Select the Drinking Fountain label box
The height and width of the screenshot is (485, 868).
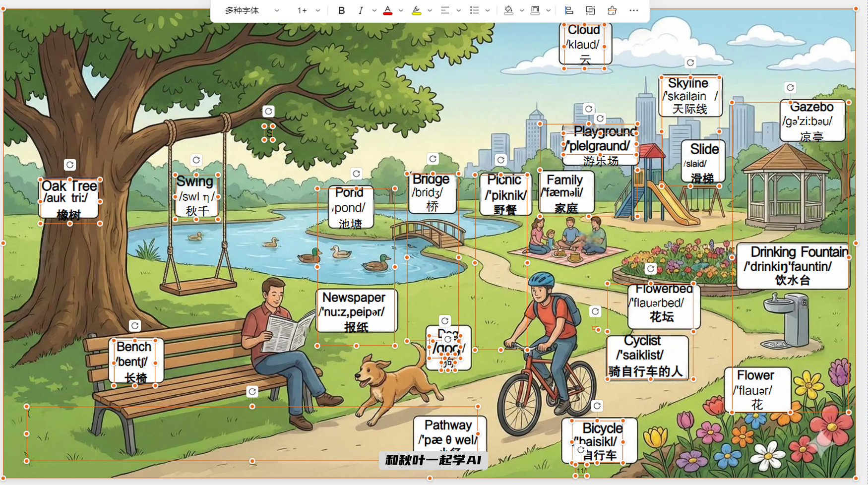(792, 266)
